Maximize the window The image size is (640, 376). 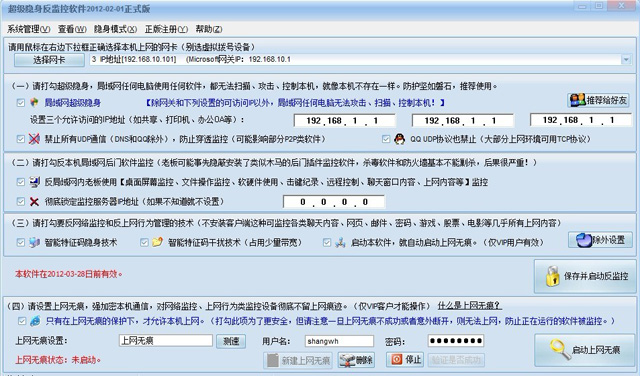coord(599,6)
